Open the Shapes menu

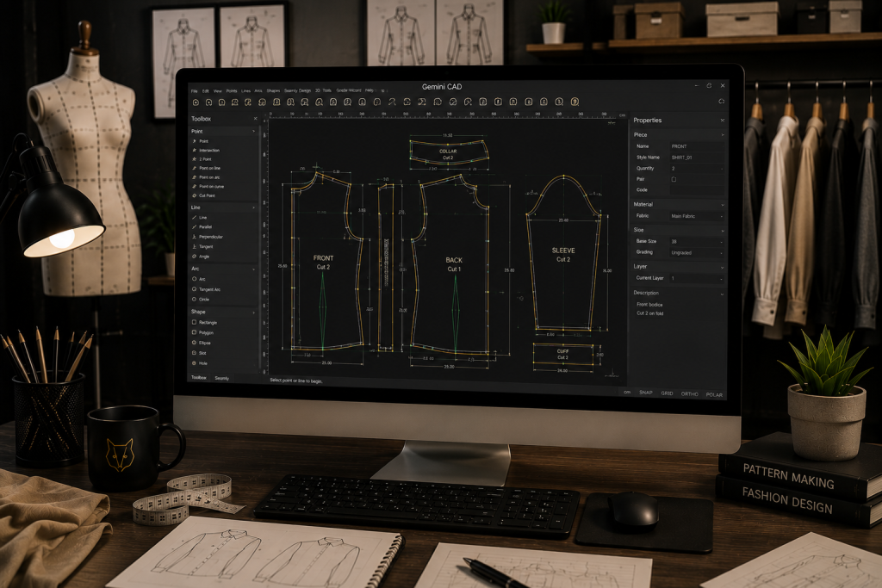point(273,90)
